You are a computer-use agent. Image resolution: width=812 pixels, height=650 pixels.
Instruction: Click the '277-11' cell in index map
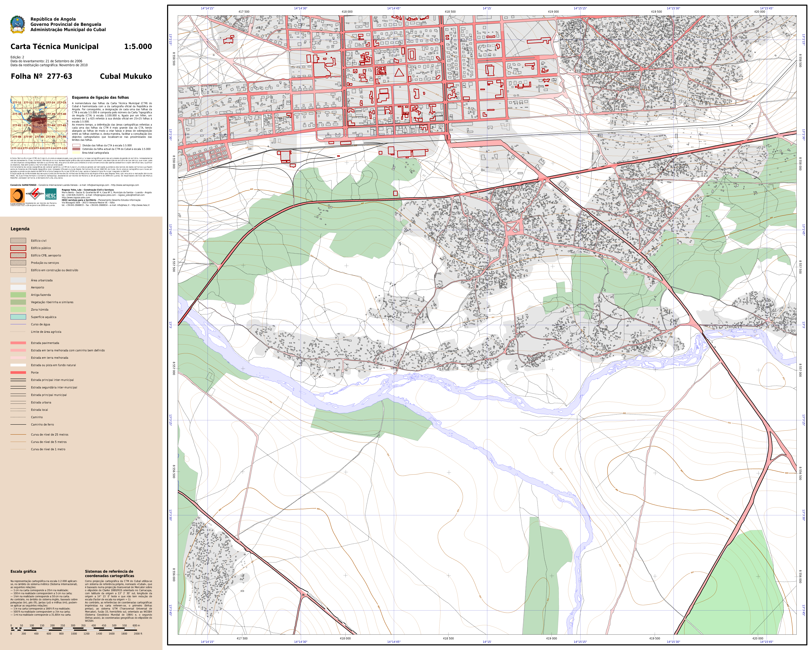[x=17, y=103]
